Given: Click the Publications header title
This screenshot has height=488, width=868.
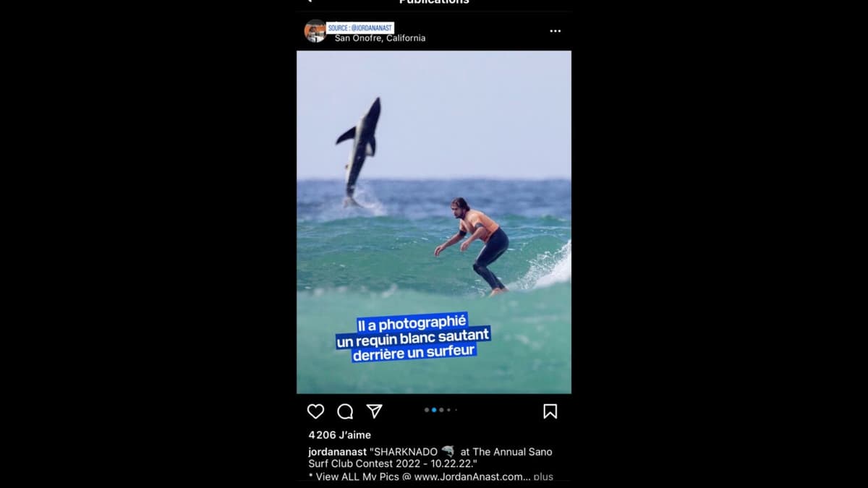Looking at the screenshot, I should (x=434, y=2).
